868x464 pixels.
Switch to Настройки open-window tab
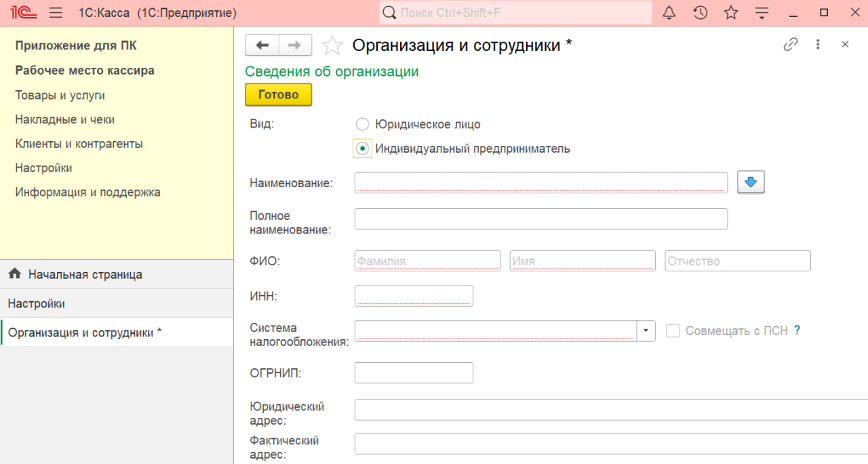point(117,303)
